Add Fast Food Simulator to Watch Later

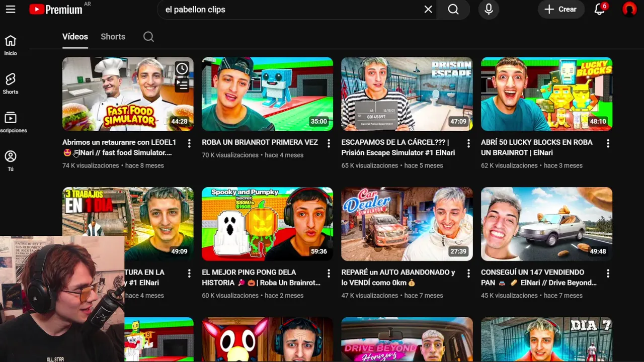[182, 68]
